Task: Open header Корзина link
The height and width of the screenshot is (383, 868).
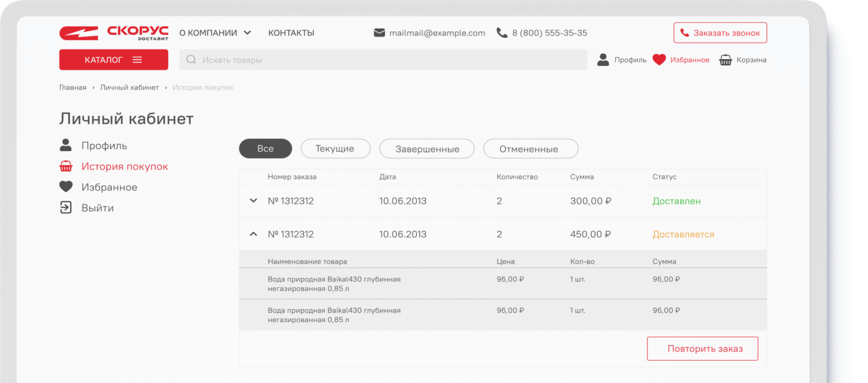Action: [751, 60]
